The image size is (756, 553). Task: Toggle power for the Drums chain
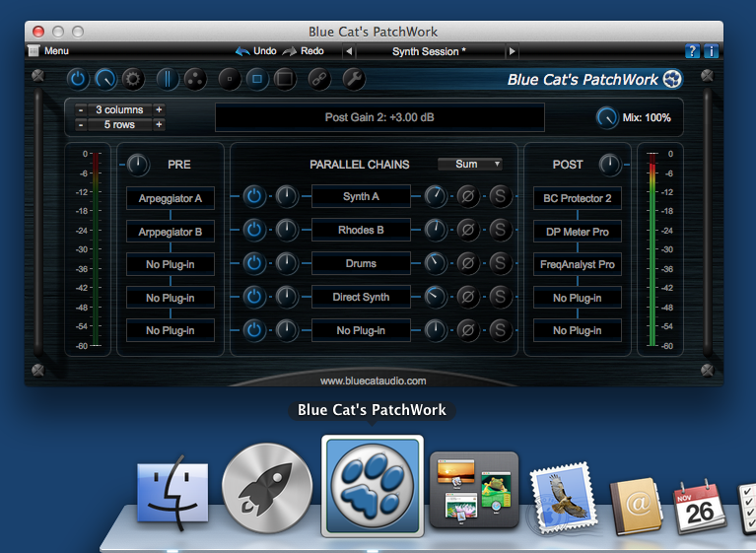click(254, 263)
